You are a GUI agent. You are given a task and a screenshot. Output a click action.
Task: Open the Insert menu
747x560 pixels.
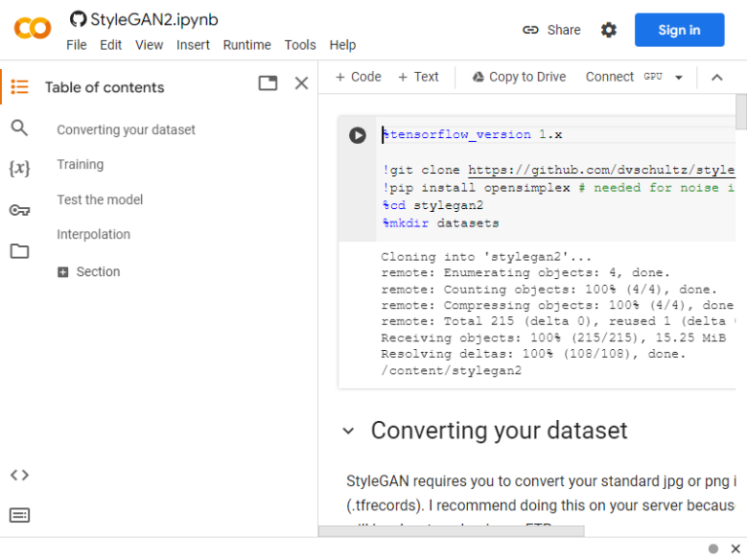[193, 45]
